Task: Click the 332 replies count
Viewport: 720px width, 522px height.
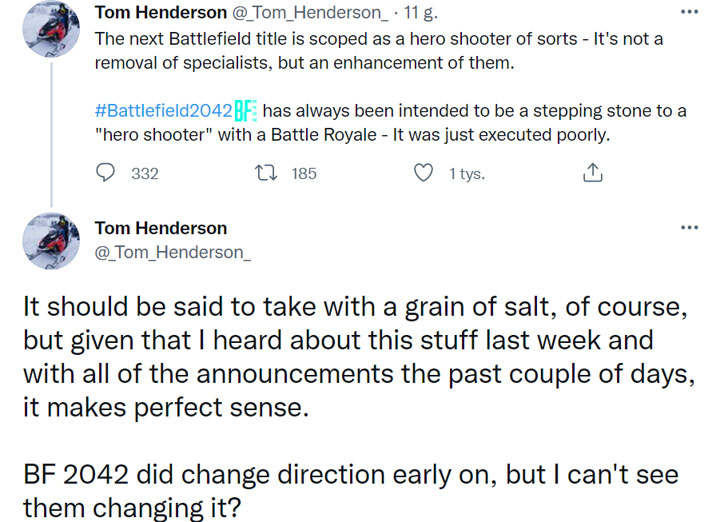Action: point(145,174)
